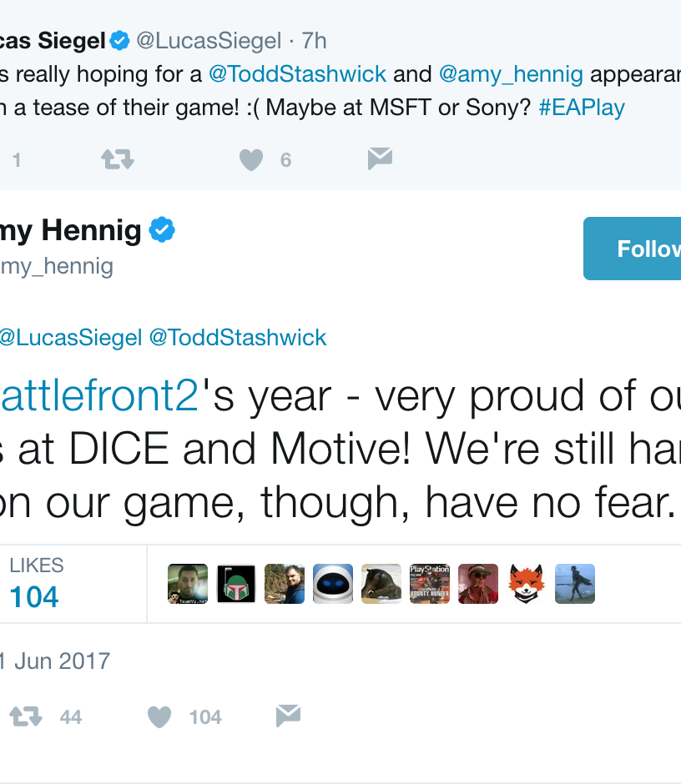Like Lucas Siegel's tweet with the heart icon
The height and width of the screenshot is (784, 681).
pos(251,159)
